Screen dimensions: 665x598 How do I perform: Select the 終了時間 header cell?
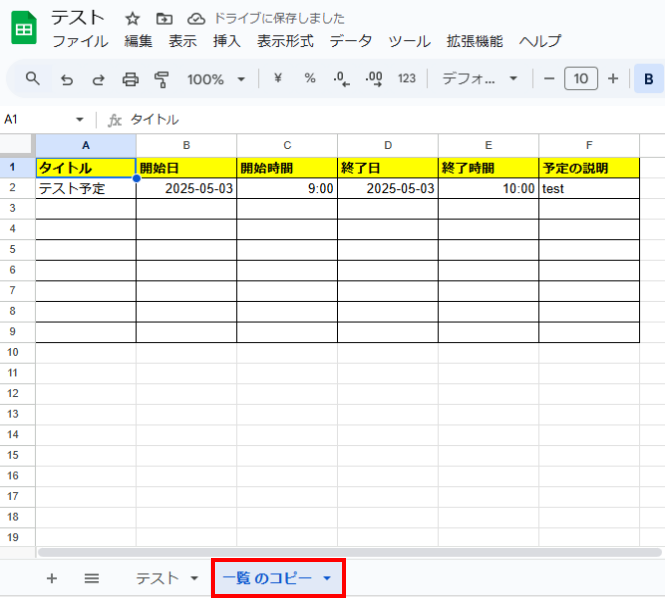[489, 168]
